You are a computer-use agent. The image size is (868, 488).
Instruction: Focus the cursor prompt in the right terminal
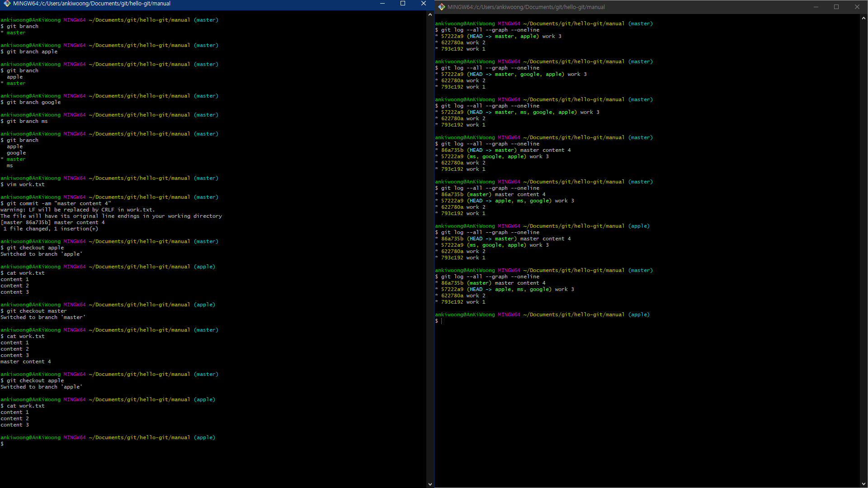pyautogui.click(x=442, y=321)
